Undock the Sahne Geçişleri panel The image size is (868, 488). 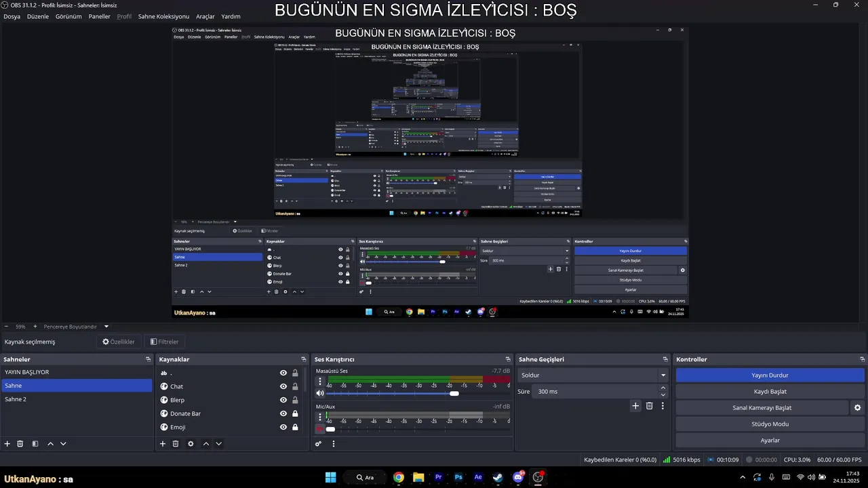pyautogui.click(x=665, y=359)
